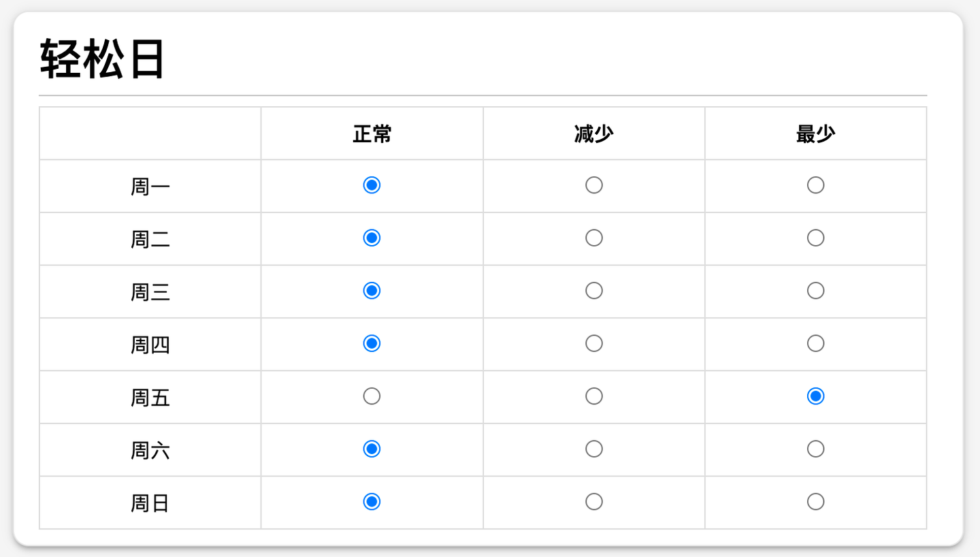Click the 正常 radio for 周日

pos(372,502)
